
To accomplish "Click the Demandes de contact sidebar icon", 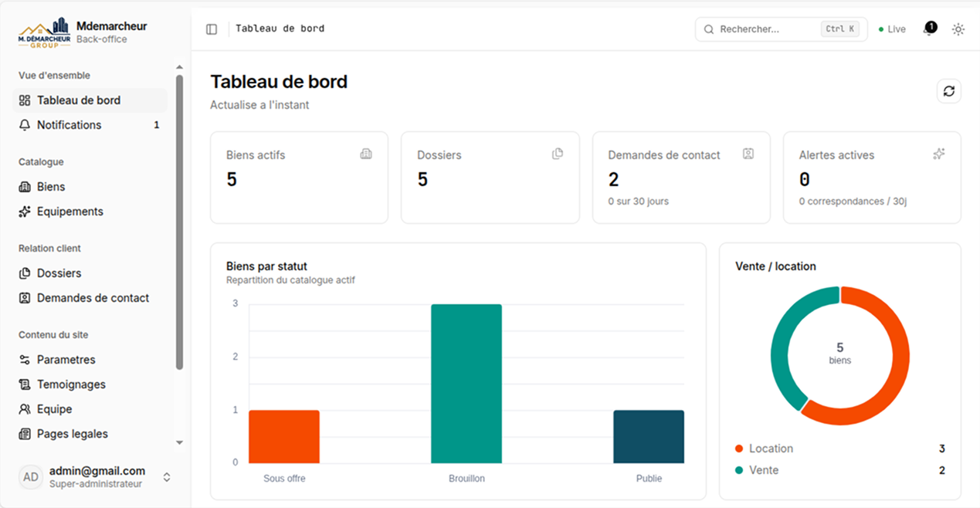I will [25, 298].
